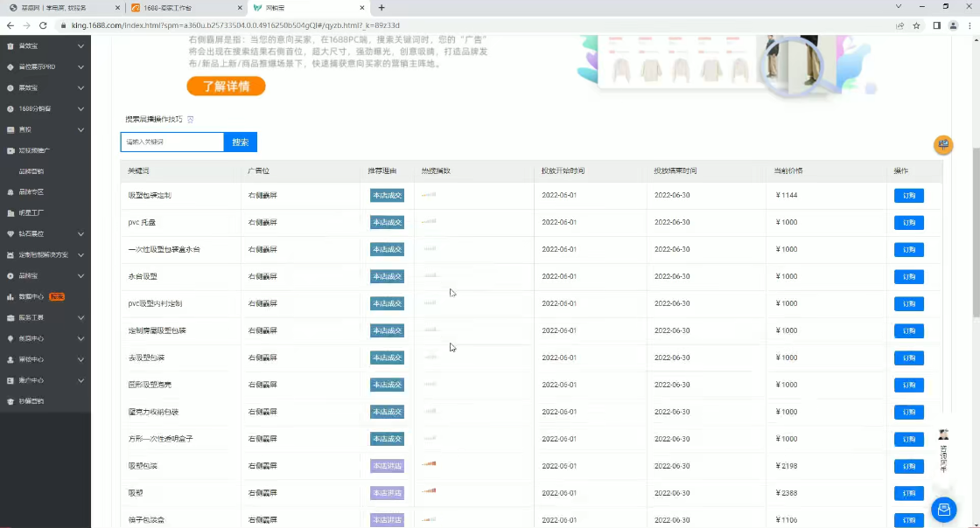Screen dimensions: 980x528
Task: Click the orange floating feedback icon
Action: tap(943, 144)
